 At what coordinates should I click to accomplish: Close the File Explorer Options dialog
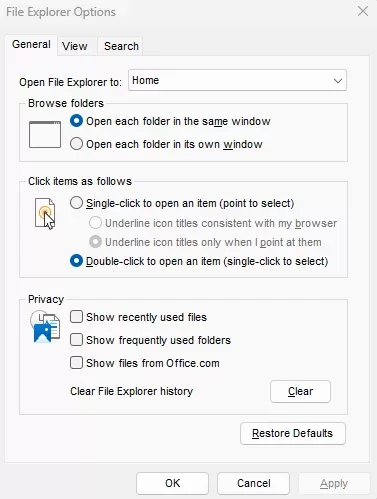[363, 11]
